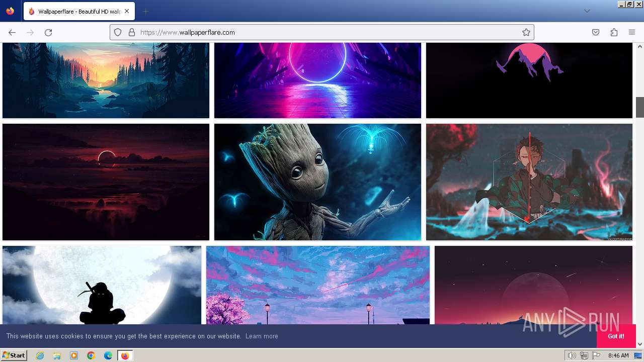Reload the page with the refresh icon
This screenshot has height=362, width=644.
[x=48, y=32]
